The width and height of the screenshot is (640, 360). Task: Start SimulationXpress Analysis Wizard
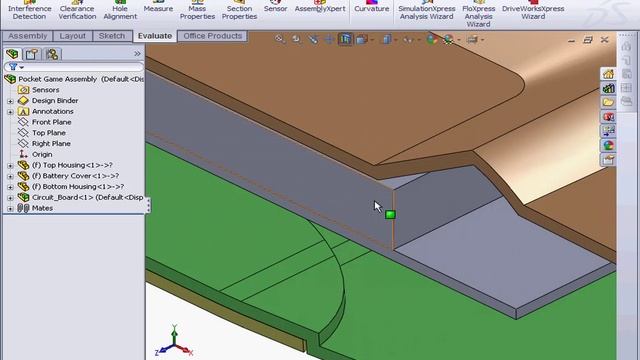coord(427,10)
